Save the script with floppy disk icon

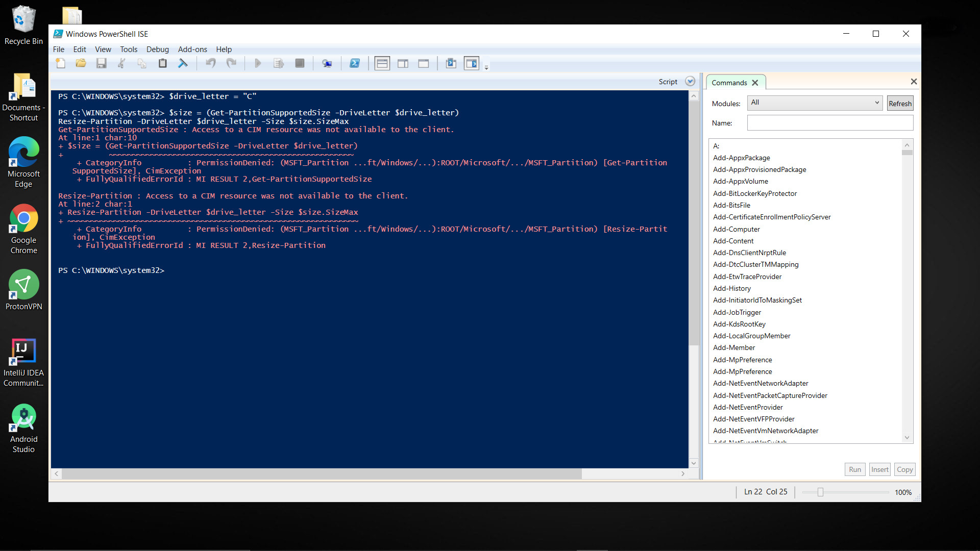tap(102, 63)
